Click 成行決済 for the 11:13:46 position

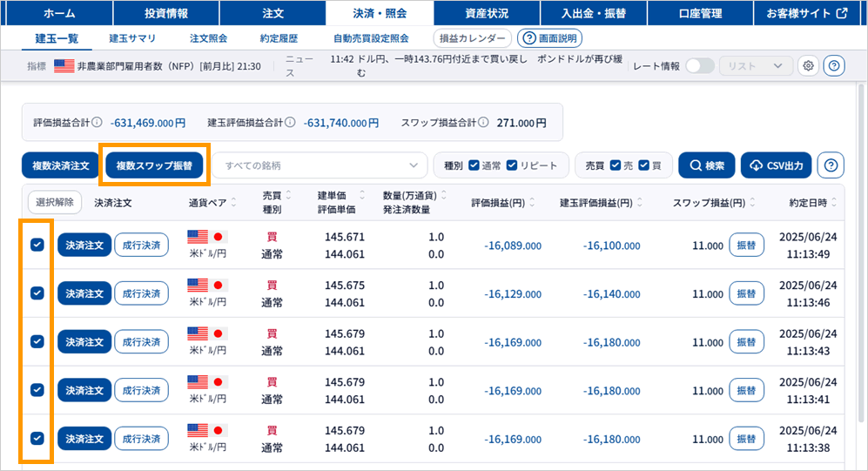point(141,293)
